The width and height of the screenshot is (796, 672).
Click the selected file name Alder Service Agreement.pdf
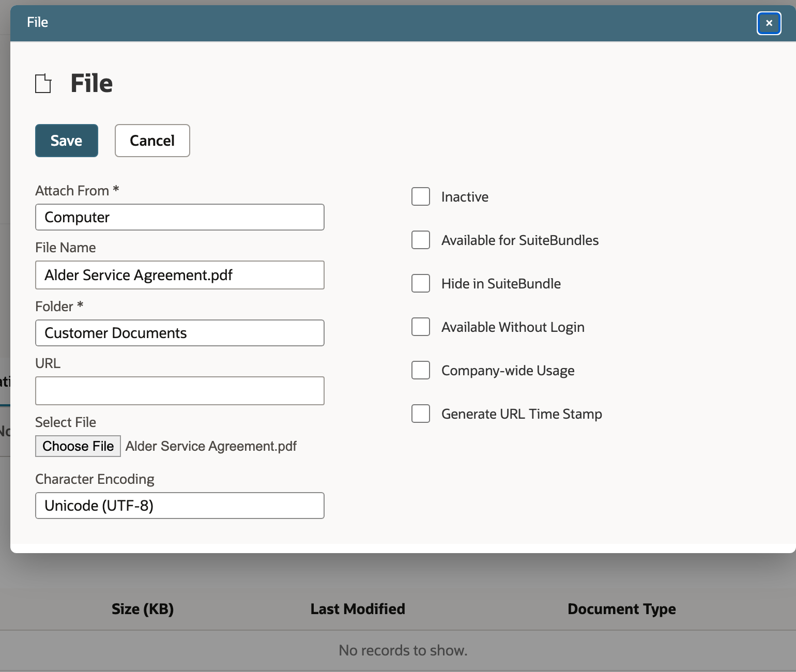point(211,446)
